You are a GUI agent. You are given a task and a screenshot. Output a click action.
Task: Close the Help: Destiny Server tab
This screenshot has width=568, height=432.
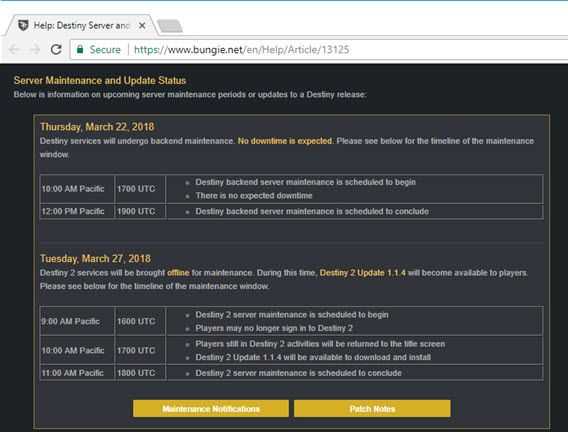point(142,26)
